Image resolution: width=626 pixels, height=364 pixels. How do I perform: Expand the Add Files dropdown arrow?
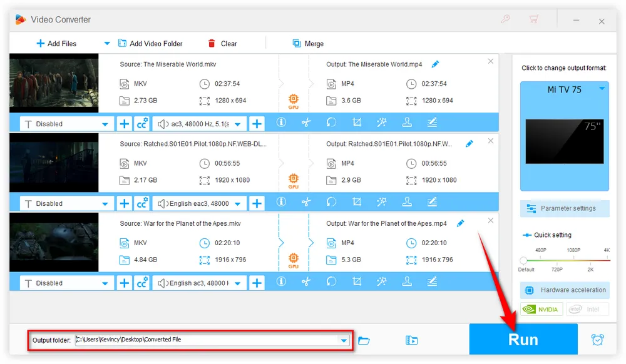(106, 43)
